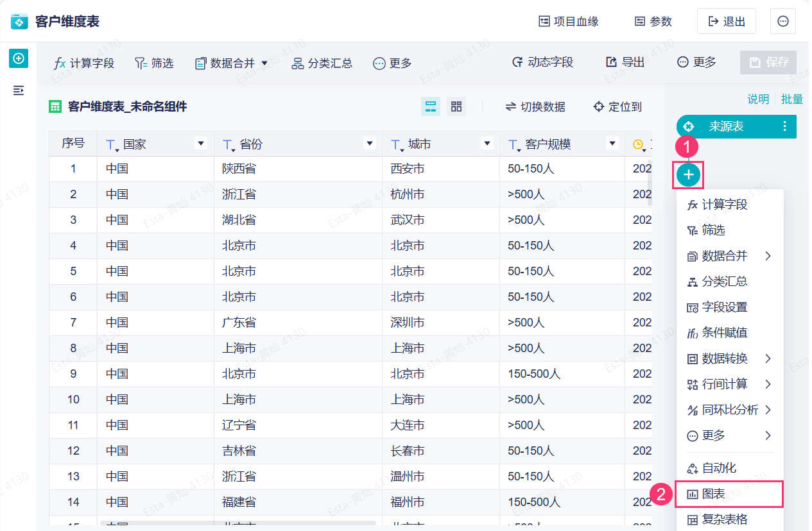Open 项目血缘 project lineage
Viewport: 812px width, 531px height.
pyautogui.click(x=568, y=21)
